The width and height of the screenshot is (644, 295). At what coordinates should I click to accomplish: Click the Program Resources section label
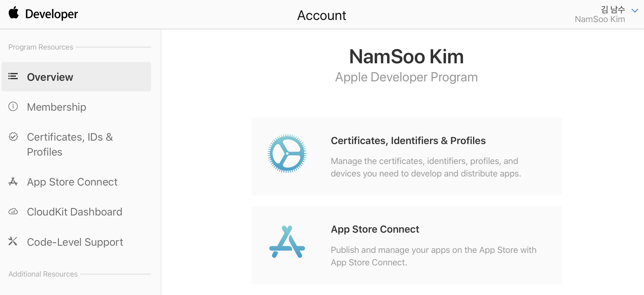pos(41,47)
